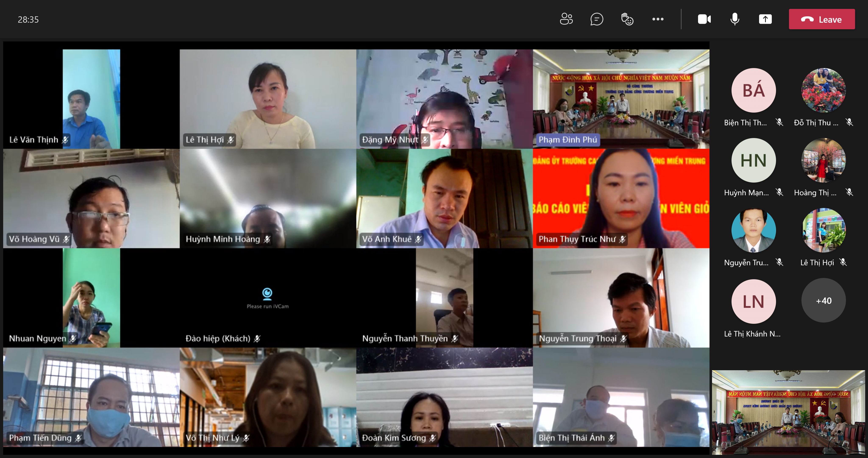Click the Phan Thụy Trúc Như name label
Image resolution: width=868 pixels, height=458 pixels.
pyautogui.click(x=577, y=239)
